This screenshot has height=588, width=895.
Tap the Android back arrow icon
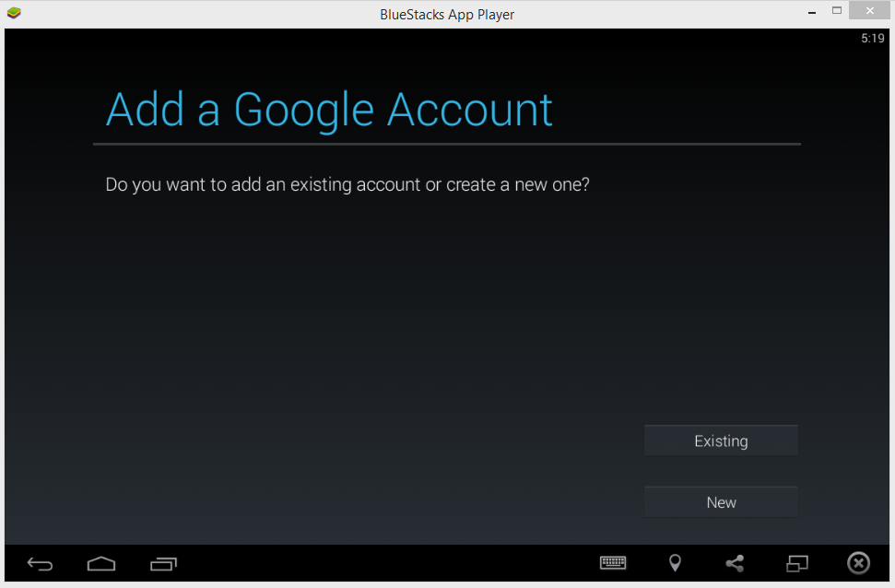point(40,564)
